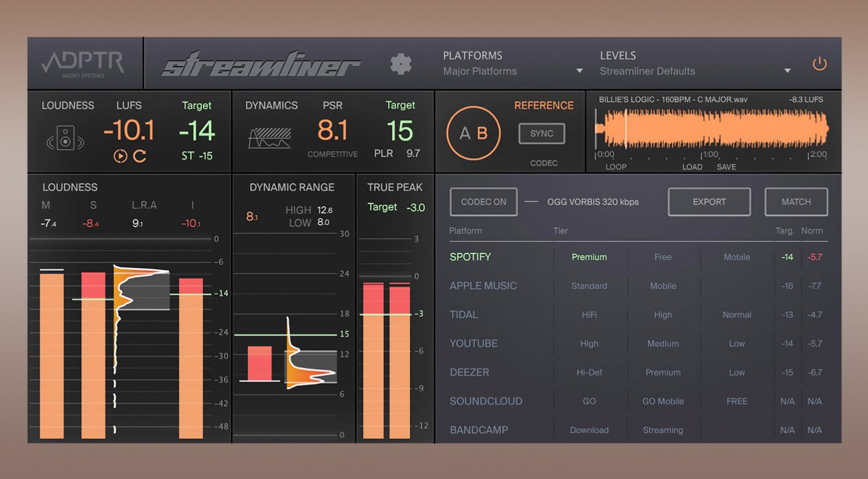Click inside the reference waveform display
Screen dimensions: 868x479
pyautogui.click(x=712, y=129)
